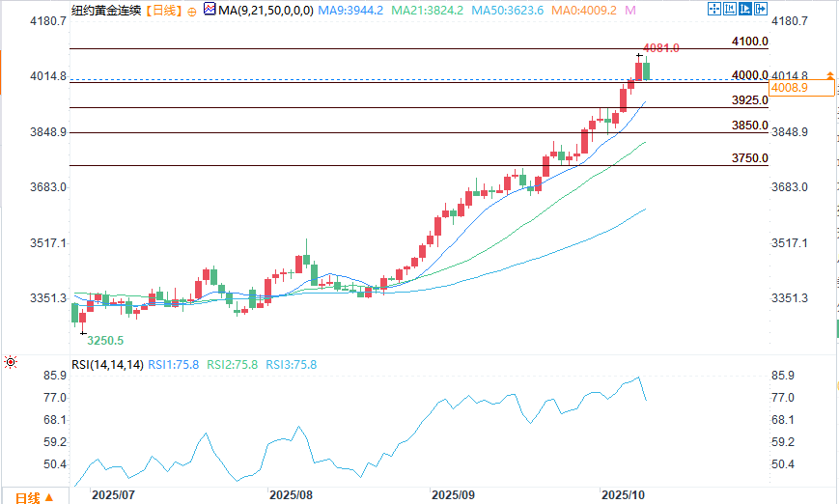Open MA(9,21,50,0,0,0) indicator settings
This screenshot has width=839, height=504.
[266, 11]
